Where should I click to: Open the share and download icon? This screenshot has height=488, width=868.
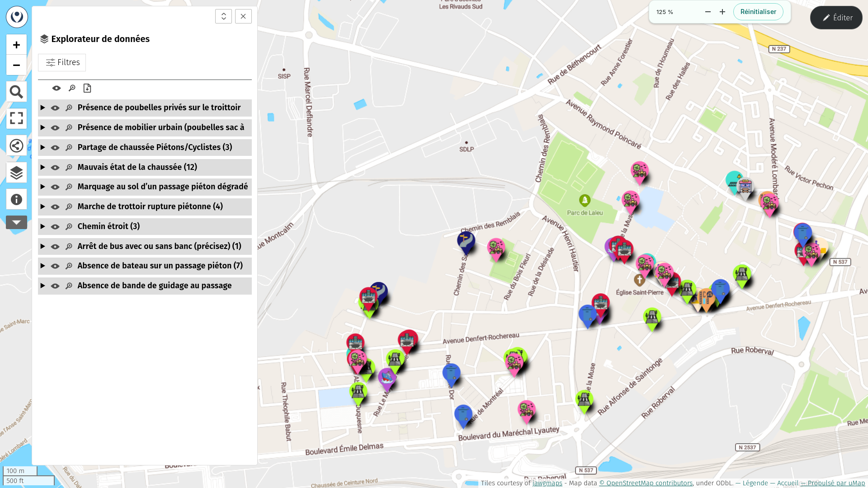point(16,145)
